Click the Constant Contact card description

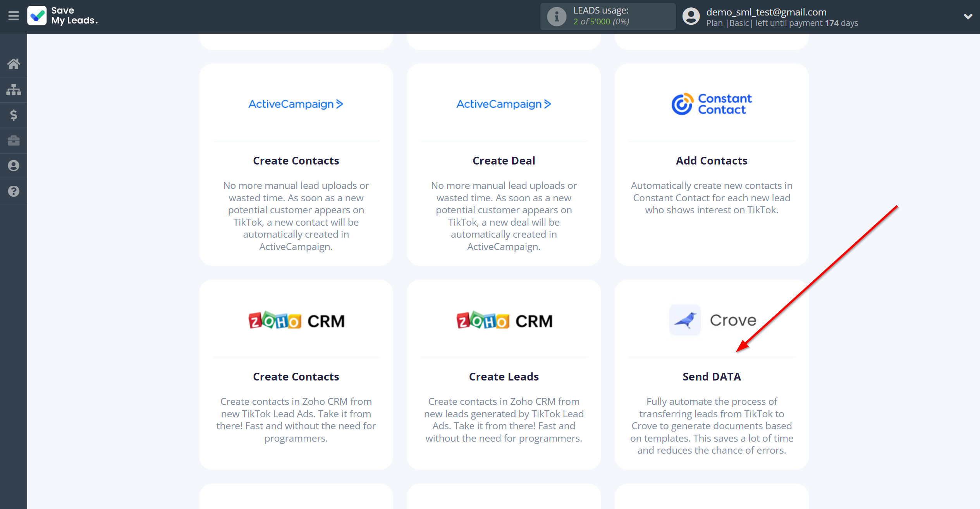click(712, 198)
